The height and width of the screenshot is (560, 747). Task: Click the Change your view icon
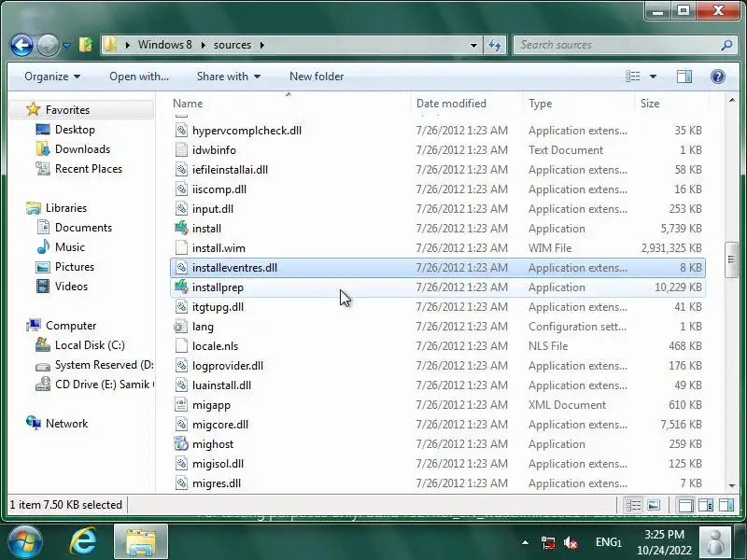click(x=633, y=77)
